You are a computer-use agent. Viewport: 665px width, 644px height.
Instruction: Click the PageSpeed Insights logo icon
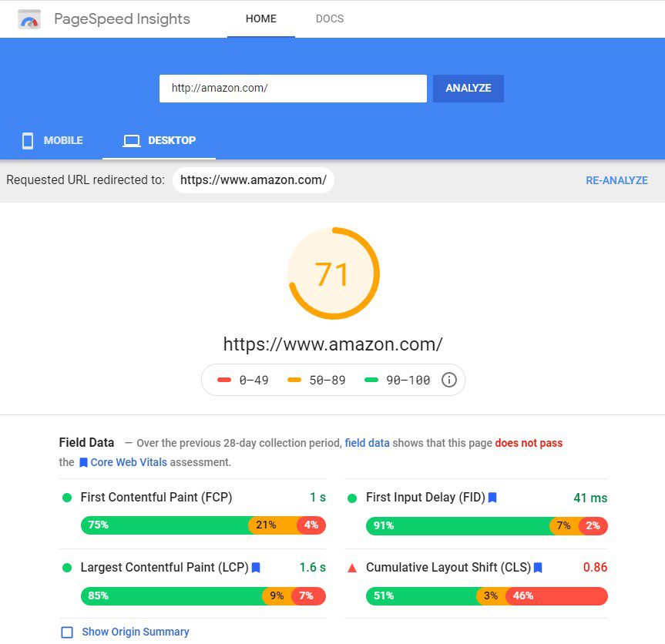(x=29, y=19)
